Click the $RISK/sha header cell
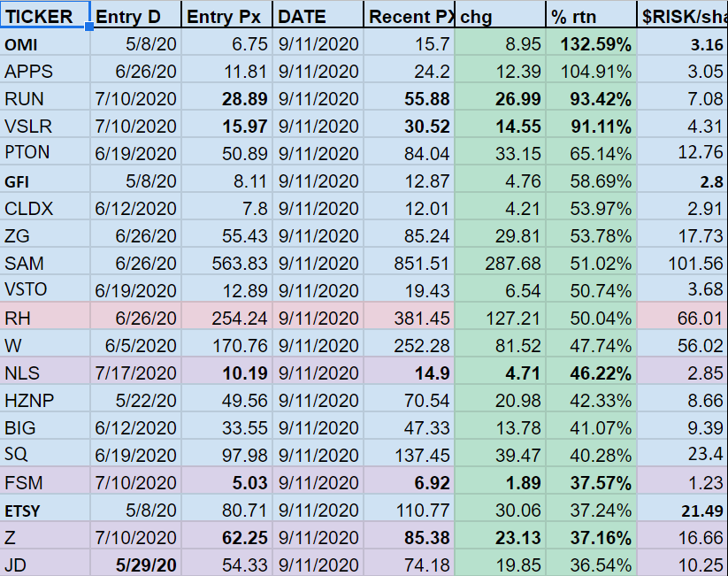This screenshot has height=576, width=728. [x=683, y=15]
